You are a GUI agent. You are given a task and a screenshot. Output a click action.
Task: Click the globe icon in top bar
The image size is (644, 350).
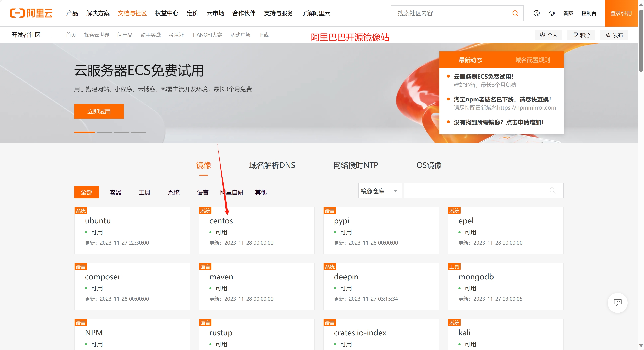click(x=536, y=13)
